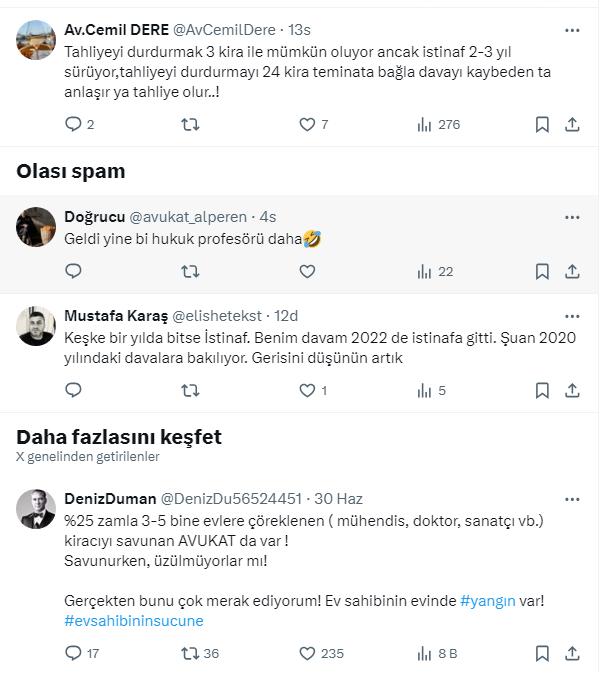Screen dimensions: 603x673
Task: Share Mustafa Karaş's tweet
Action: tap(572, 390)
